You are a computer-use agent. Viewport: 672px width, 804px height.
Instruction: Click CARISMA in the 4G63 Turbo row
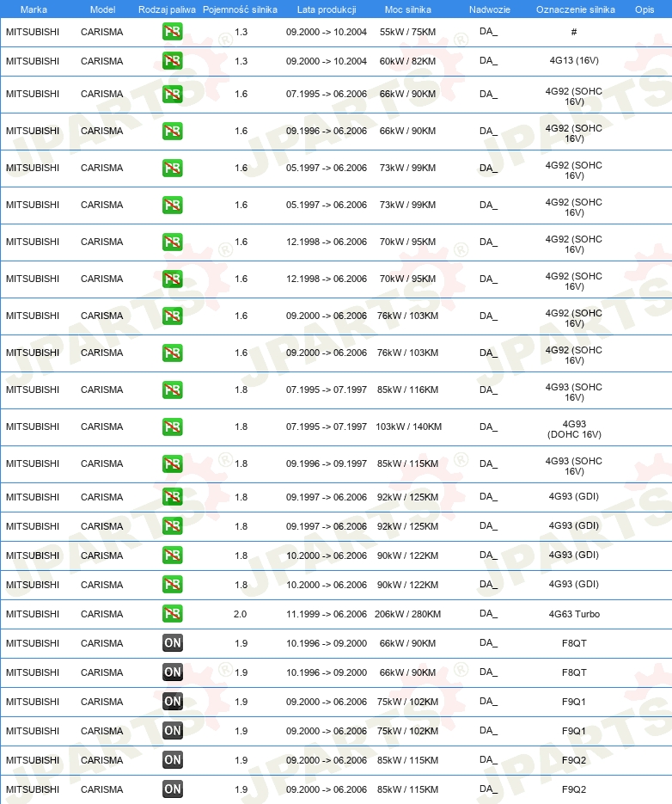click(x=102, y=614)
